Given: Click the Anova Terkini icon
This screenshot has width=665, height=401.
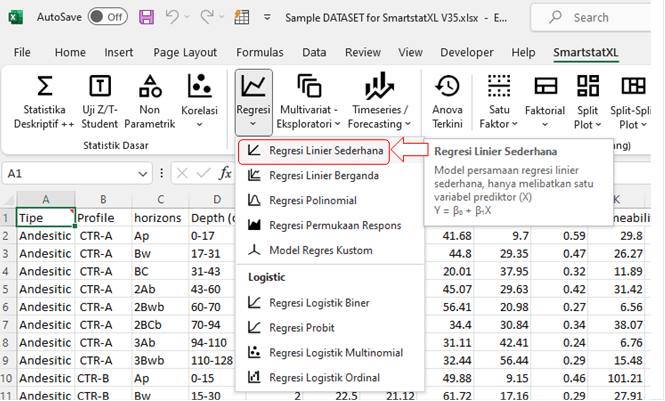Looking at the screenshot, I should [448, 88].
